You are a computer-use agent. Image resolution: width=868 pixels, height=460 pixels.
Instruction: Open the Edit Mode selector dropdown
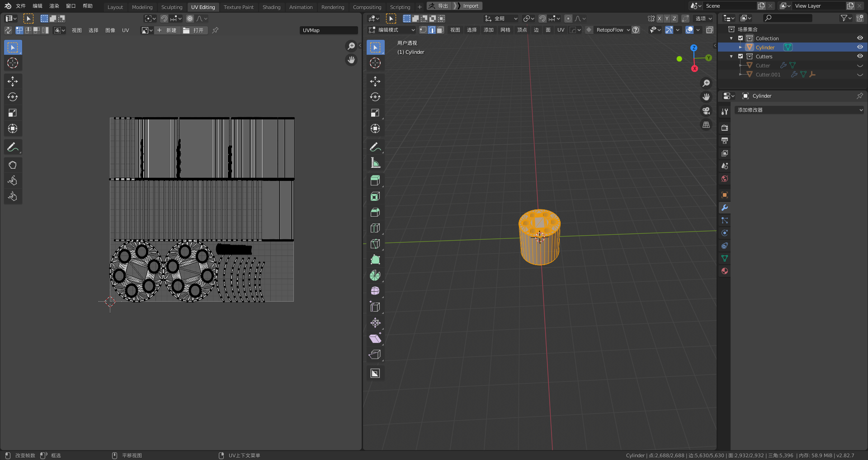point(392,30)
